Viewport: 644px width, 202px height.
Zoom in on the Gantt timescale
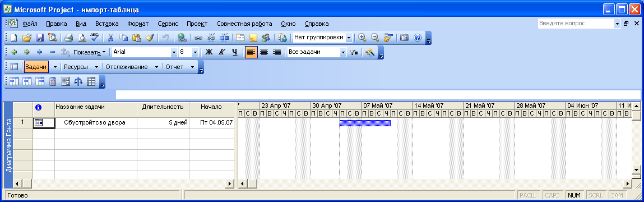pyautogui.click(x=362, y=38)
